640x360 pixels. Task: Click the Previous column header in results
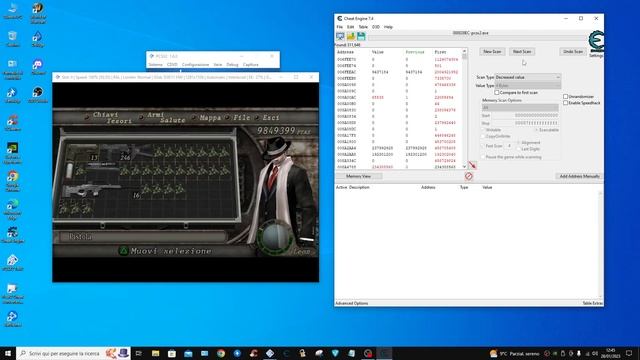point(415,52)
